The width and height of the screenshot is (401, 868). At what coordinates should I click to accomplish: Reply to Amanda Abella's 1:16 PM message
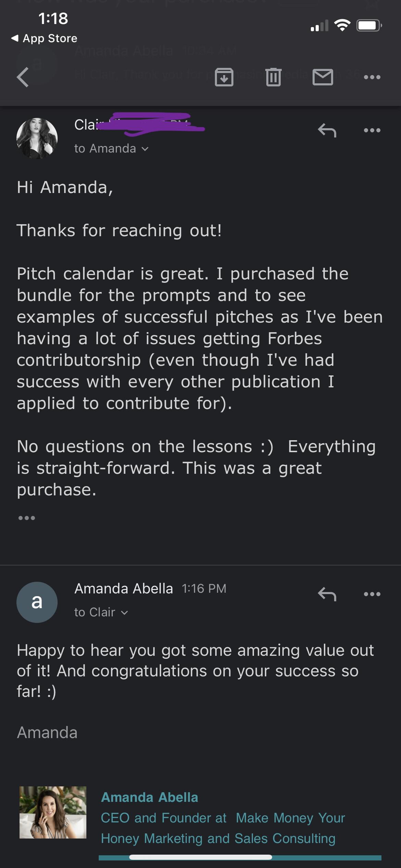[327, 594]
